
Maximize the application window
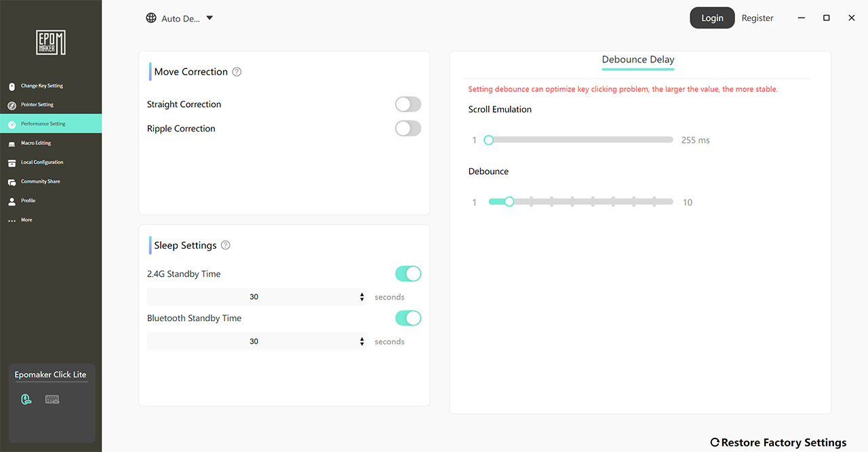[827, 18]
